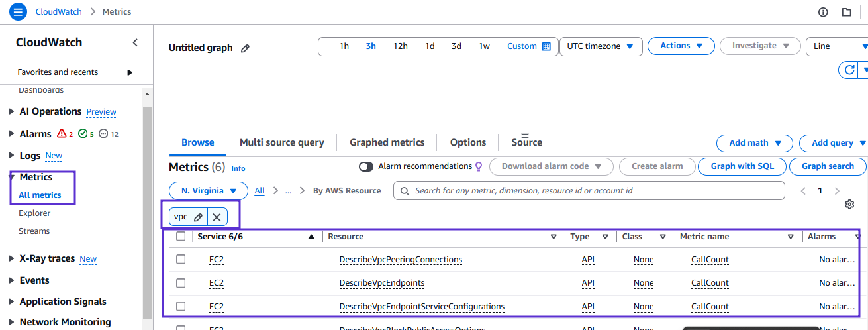Expand Favorites and recents
Image resolution: width=868 pixels, height=330 pixels.
[x=130, y=72]
